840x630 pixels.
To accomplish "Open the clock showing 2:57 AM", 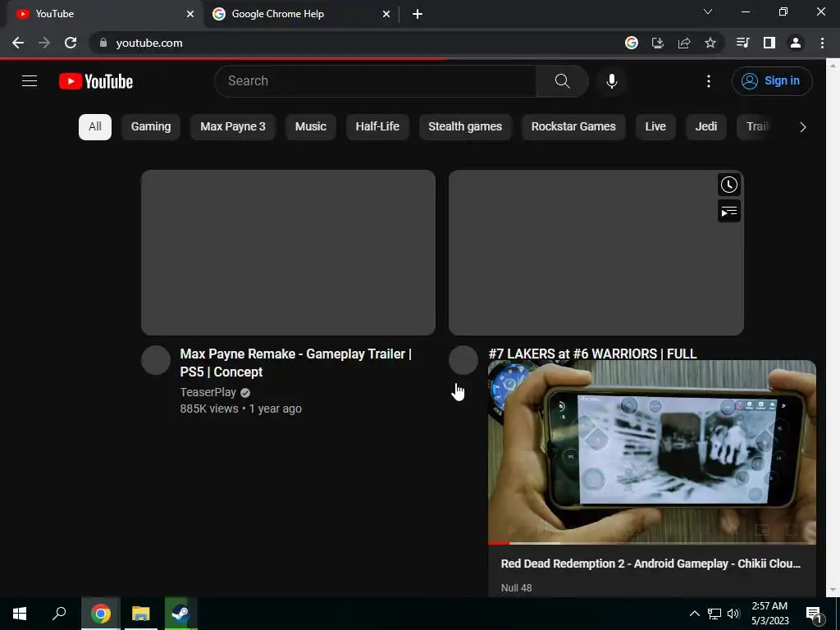I will tap(769, 614).
